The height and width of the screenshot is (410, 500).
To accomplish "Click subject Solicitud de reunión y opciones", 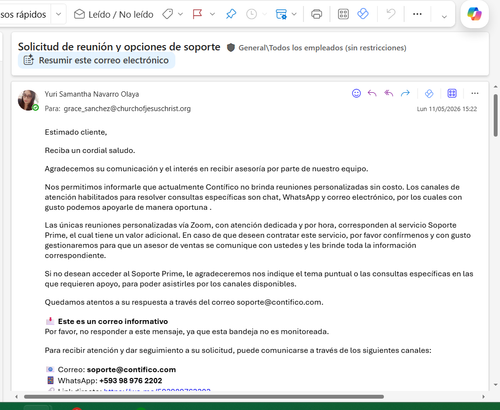I will (x=119, y=47).
